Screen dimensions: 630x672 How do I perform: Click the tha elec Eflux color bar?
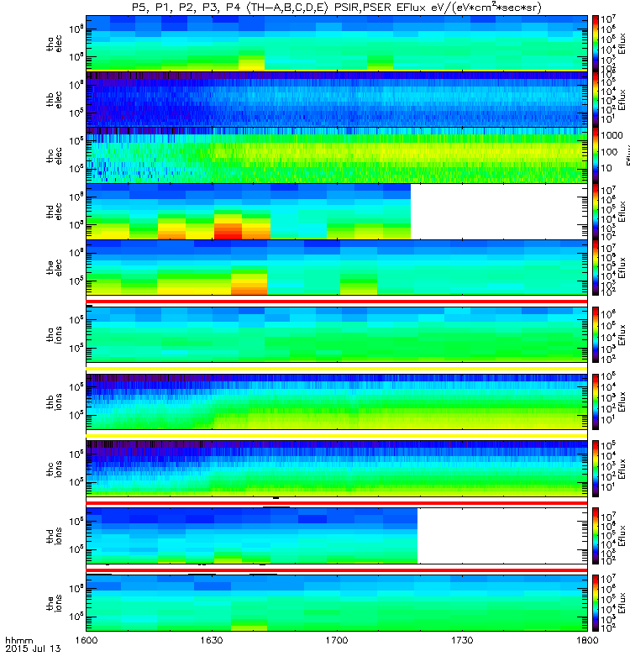click(x=596, y=44)
